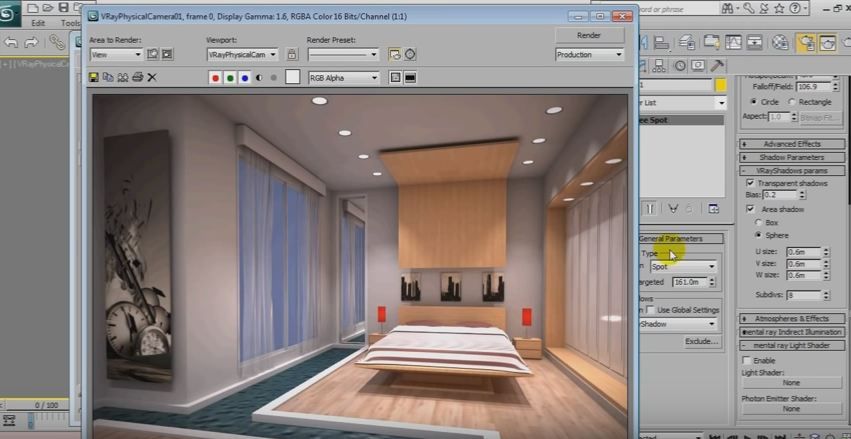Viewport: 851px width, 439px height.
Task: Click the Edit Region icon
Action: click(153, 54)
